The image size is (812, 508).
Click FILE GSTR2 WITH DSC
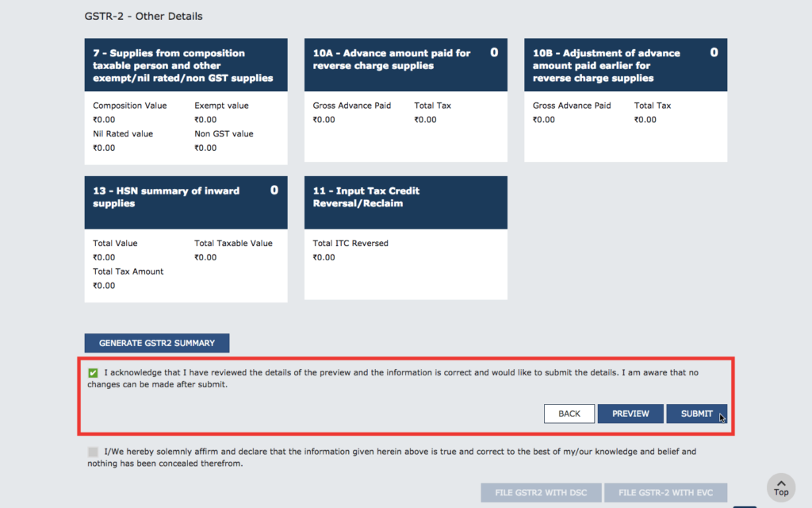(541, 492)
